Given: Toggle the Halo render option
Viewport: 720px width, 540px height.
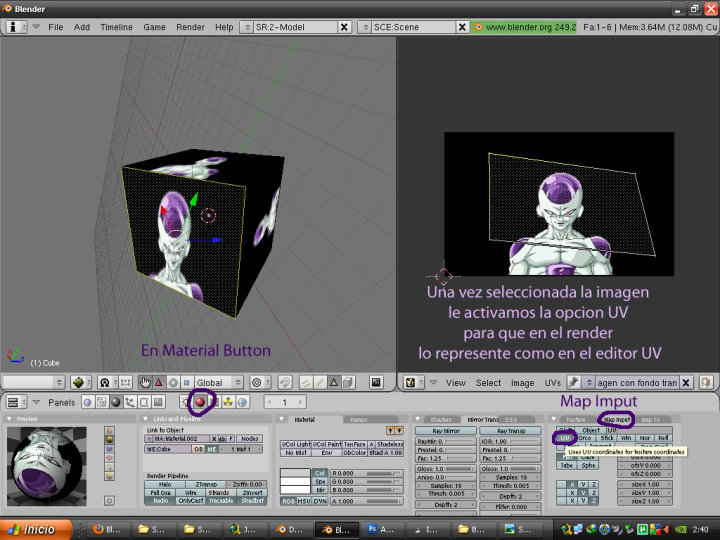Looking at the screenshot, I should 165,484.
